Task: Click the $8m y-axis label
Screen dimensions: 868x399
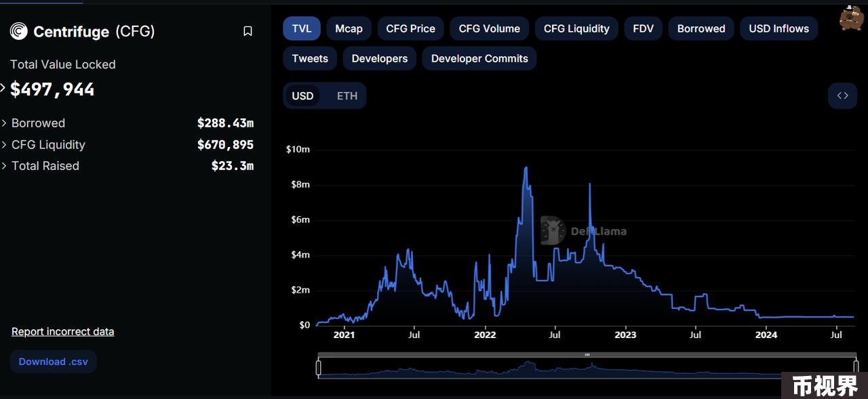Action: [300, 184]
